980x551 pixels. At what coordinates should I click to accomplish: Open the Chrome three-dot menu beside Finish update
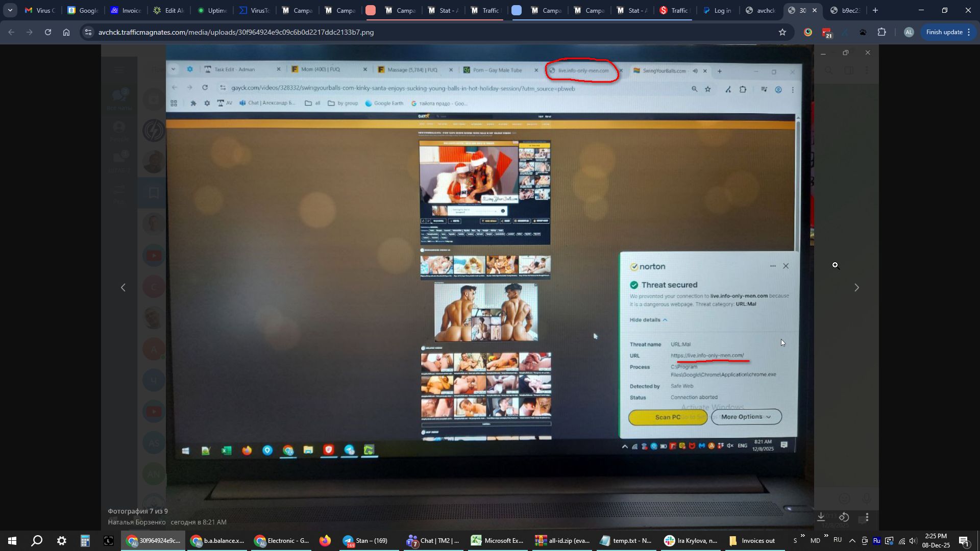[x=969, y=32]
